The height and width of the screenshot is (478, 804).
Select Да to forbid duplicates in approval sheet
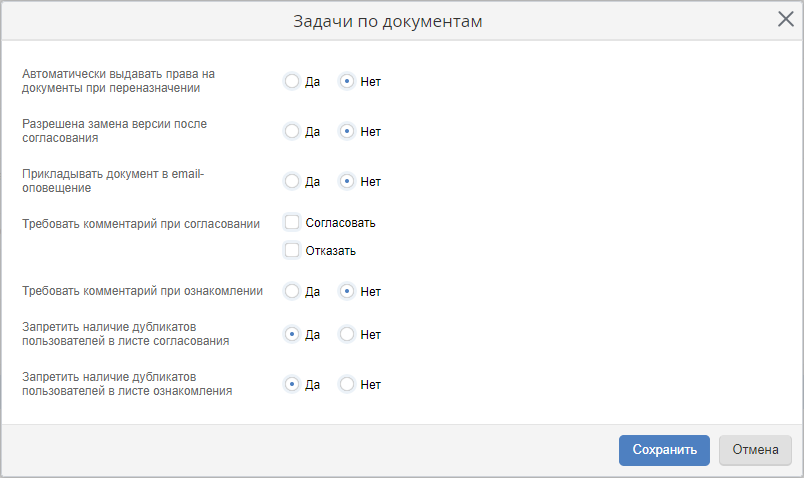pyautogui.click(x=292, y=334)
